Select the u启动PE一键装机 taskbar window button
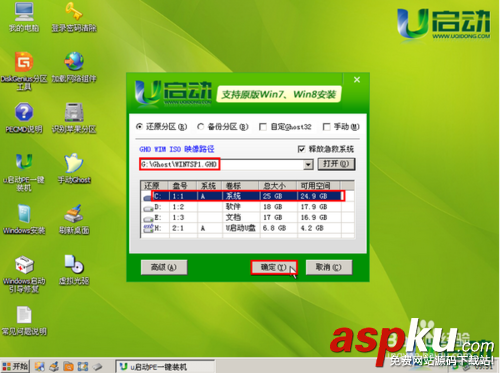 tap(165, 367)
